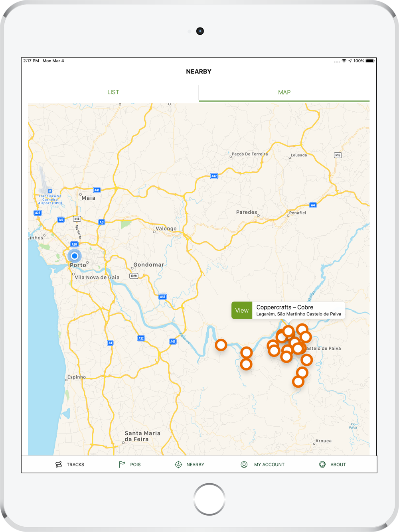The width and height of the screenshot is (399, 532).
Task: Tap the A20 highway shield
Action: [74, 244]
